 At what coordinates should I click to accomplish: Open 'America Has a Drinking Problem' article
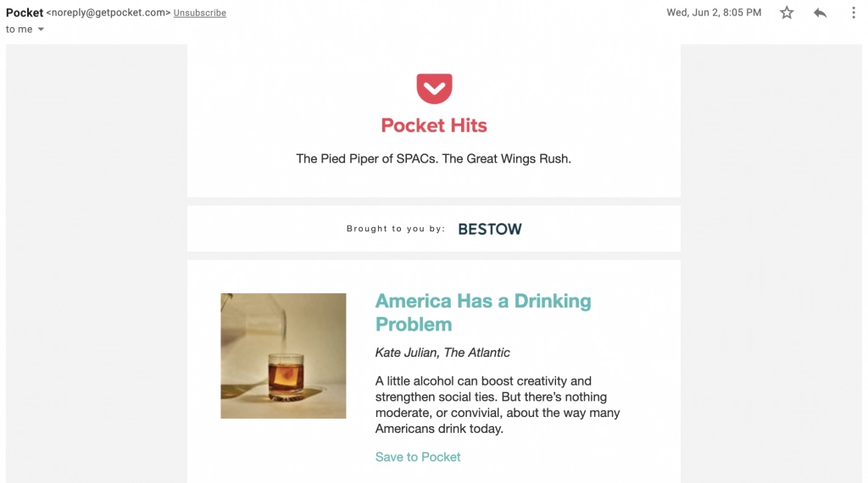(x=483, y=312)
